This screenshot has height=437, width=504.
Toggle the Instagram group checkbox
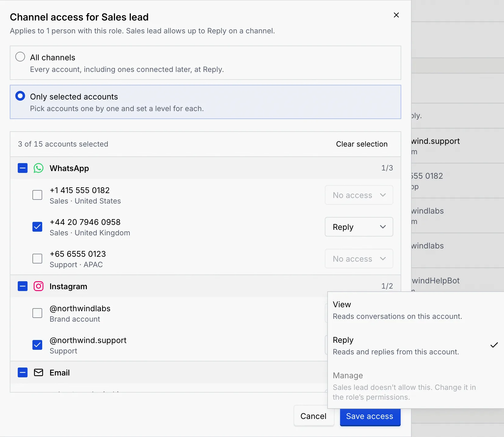pos(23,286)
